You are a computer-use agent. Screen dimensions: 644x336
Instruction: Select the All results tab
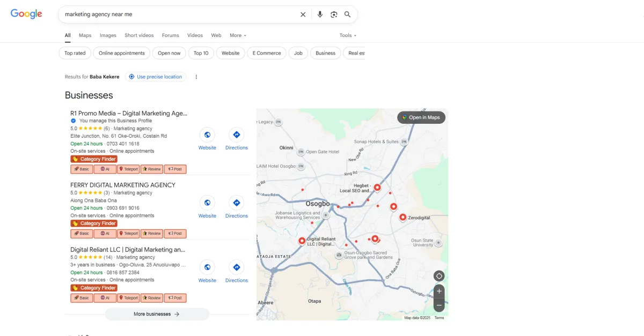(68, 35)
